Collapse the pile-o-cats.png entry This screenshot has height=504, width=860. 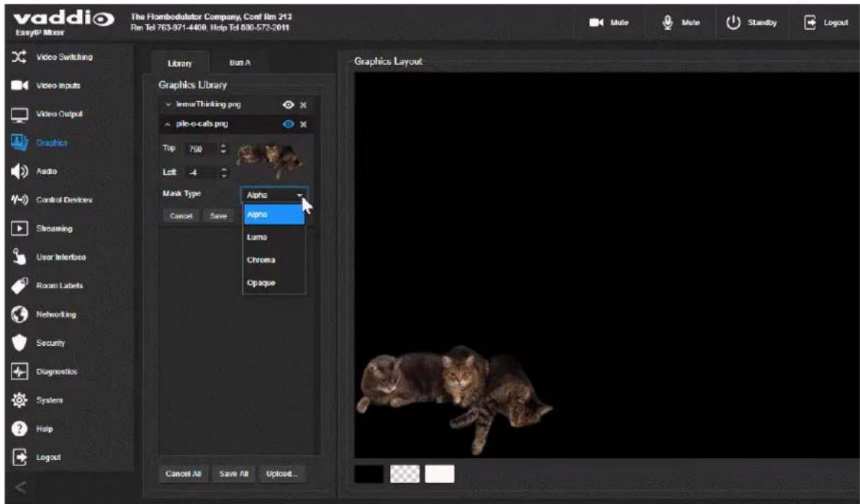point(168,124)
